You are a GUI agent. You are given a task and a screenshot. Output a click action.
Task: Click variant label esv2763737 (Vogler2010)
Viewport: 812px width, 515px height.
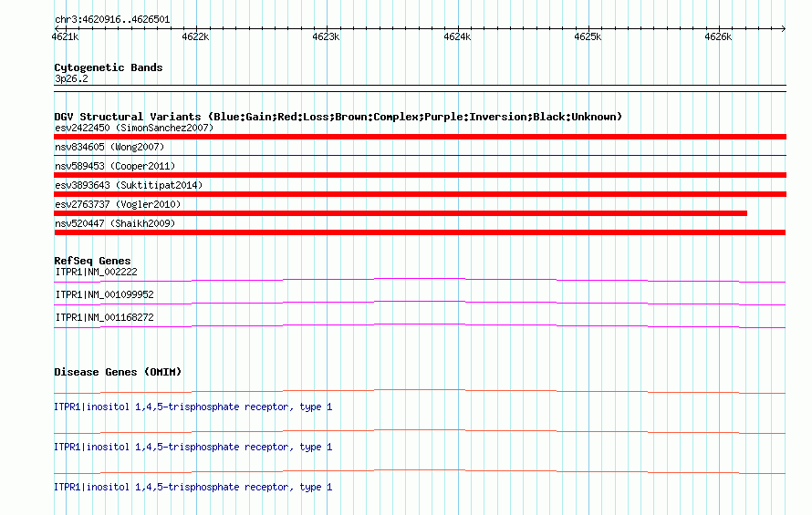(x=118, y=204)
